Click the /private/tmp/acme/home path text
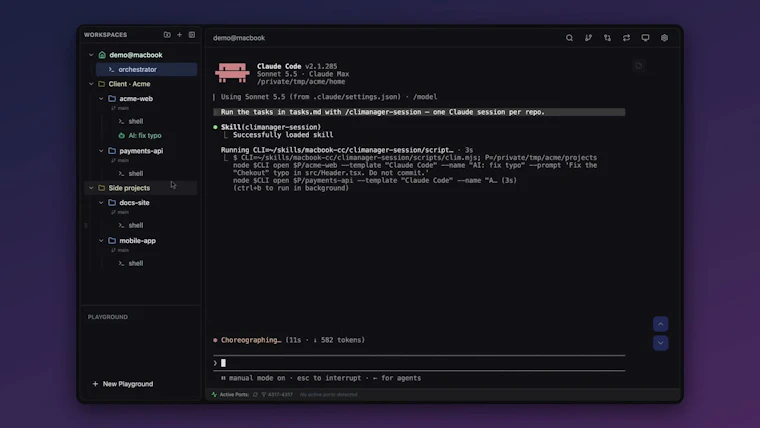The height and width of the screenshot is (428, 760). pos(301,82)
